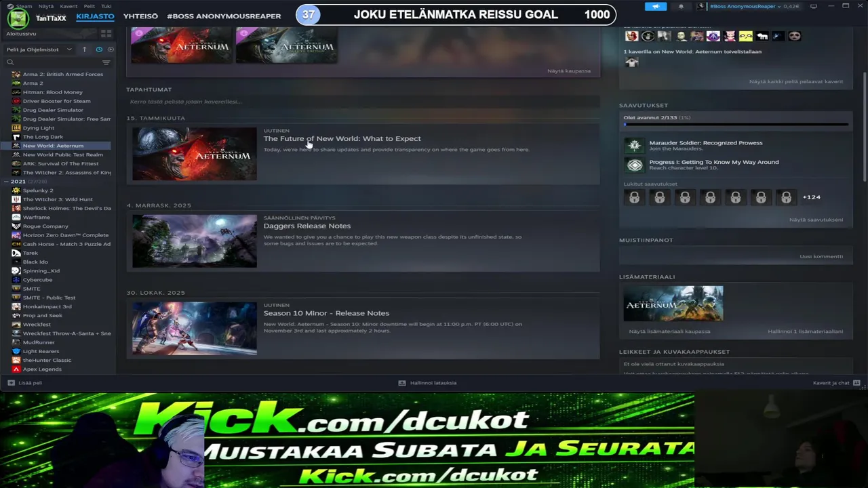Open the Pelit ja Ohjelmistot dropdown

pos(39,49)
